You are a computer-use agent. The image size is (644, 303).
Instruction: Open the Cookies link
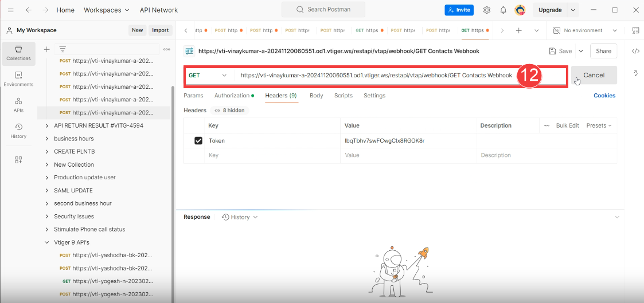tap(604, 96)
